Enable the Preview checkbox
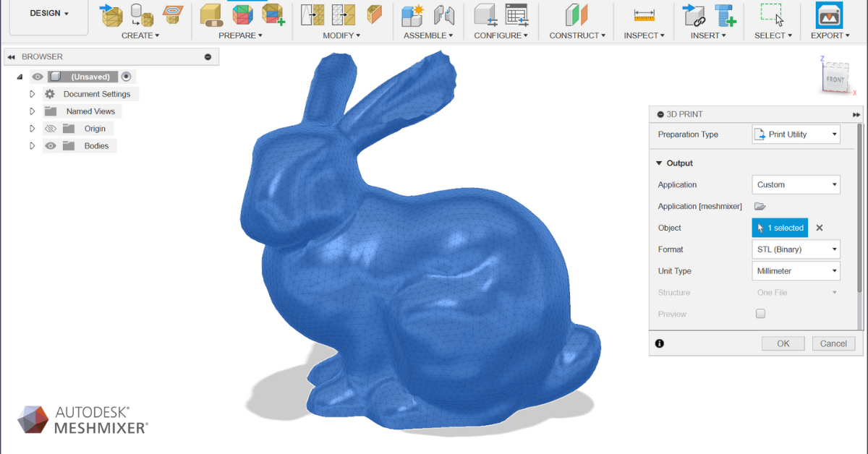The height and width of the screenshot is (454, 868). (760, 314)
